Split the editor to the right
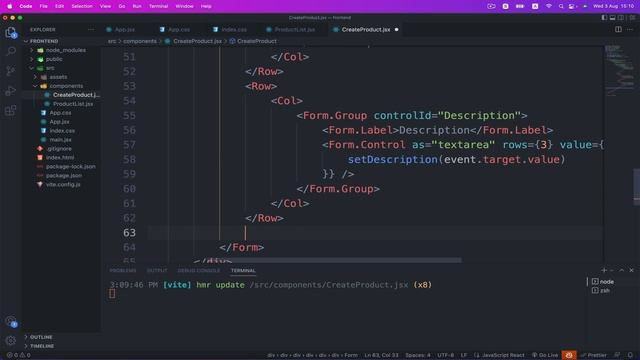This screenshot has height=360, width=640. point(618,29)
